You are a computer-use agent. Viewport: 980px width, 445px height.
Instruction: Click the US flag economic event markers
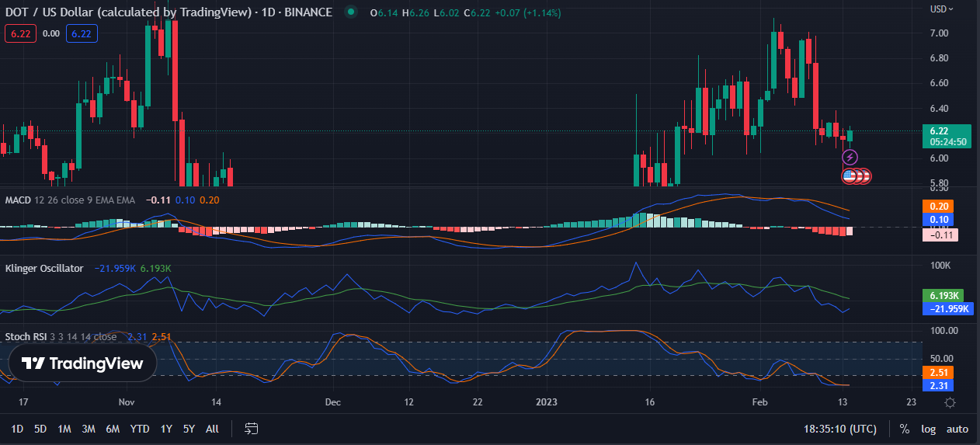click(856, 176)
